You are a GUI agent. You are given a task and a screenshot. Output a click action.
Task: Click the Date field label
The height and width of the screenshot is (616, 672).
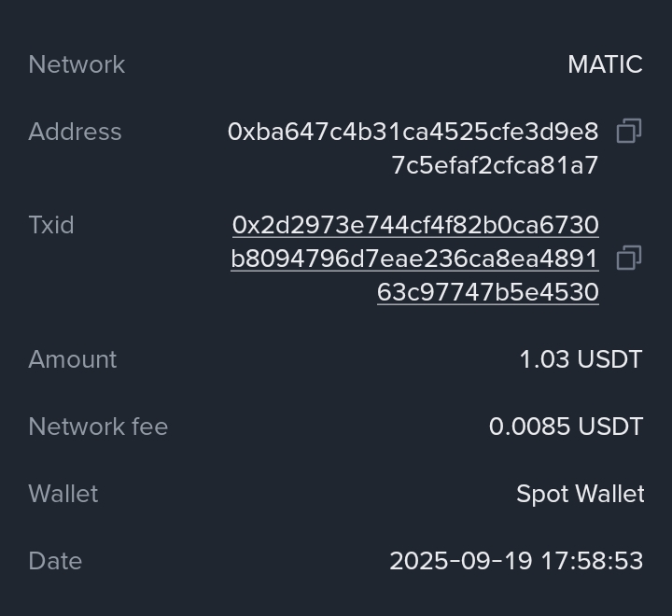pos(55,561)
